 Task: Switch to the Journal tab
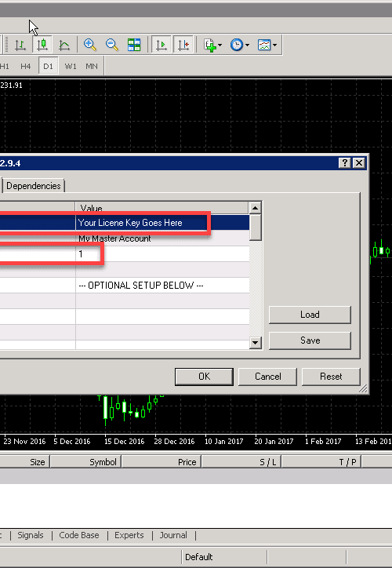pyautogui.click(x=173, y=535)
